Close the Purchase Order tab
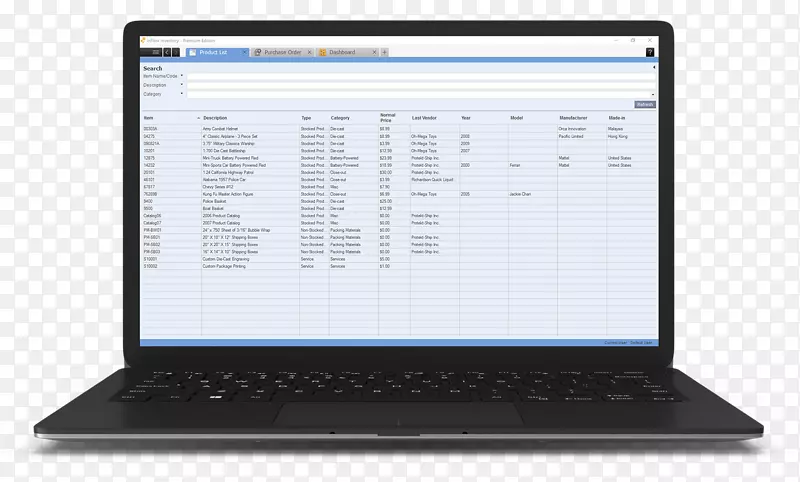 (310, 52)
